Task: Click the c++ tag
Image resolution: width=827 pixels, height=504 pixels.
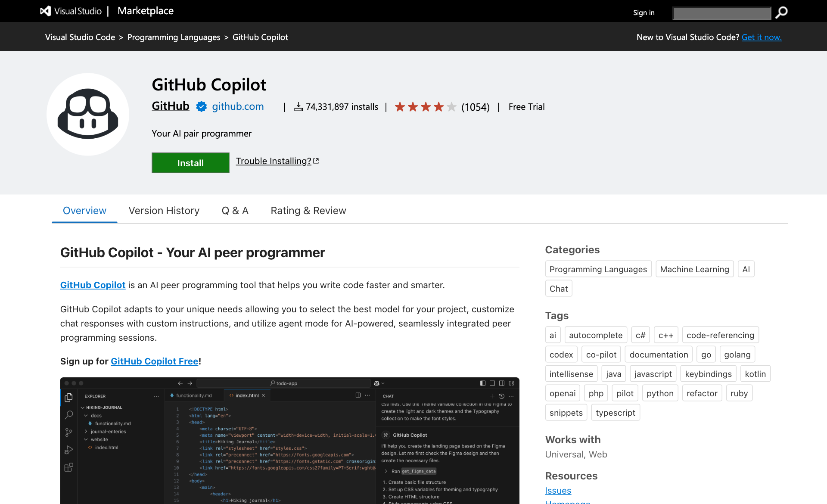Action: click(x=666, y=335)
